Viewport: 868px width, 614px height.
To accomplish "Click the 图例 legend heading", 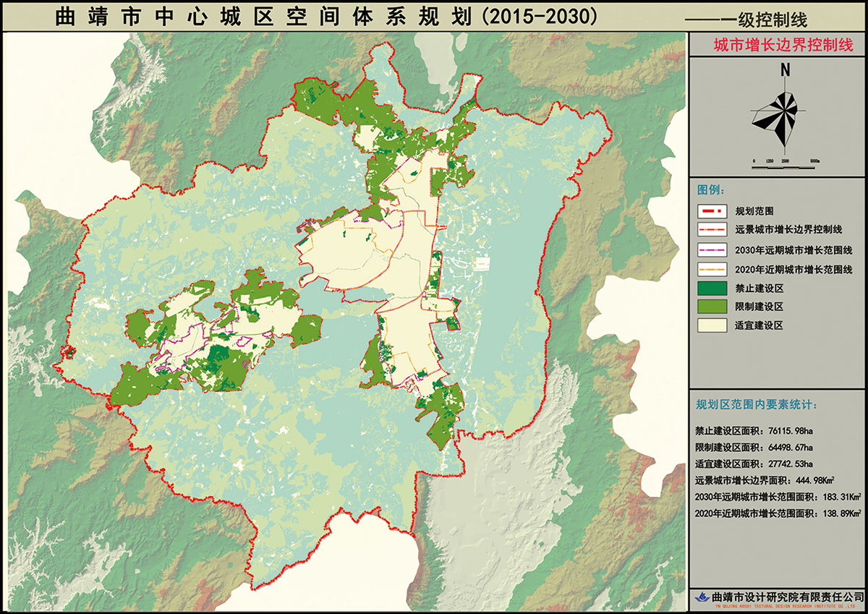I will pos(711,189).
